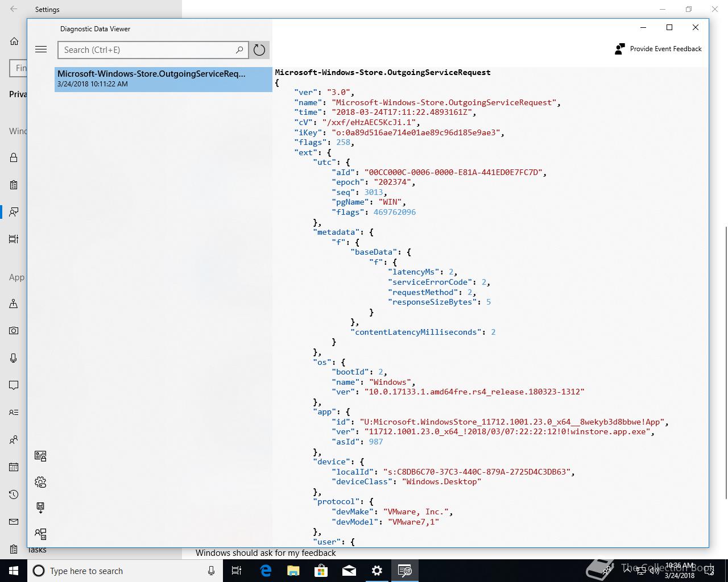The width and height of the screenshot is (728, 582).
Task: Refresh the diagnostic event list
Action: tap(259, 50)
